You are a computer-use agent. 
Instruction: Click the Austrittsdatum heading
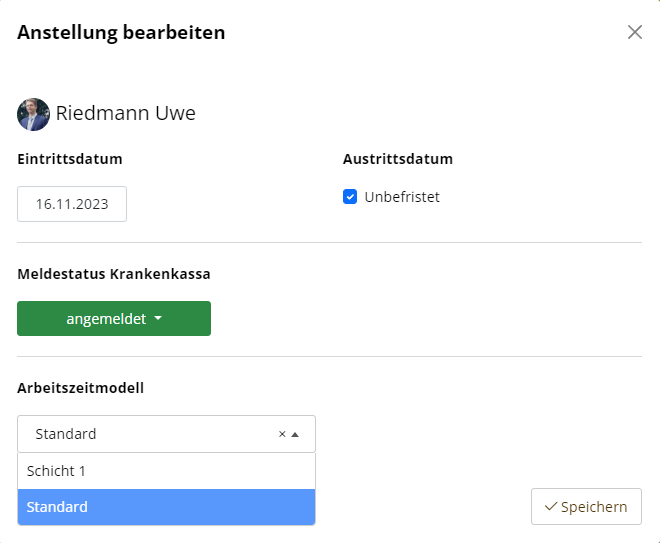tap(398, 159)
